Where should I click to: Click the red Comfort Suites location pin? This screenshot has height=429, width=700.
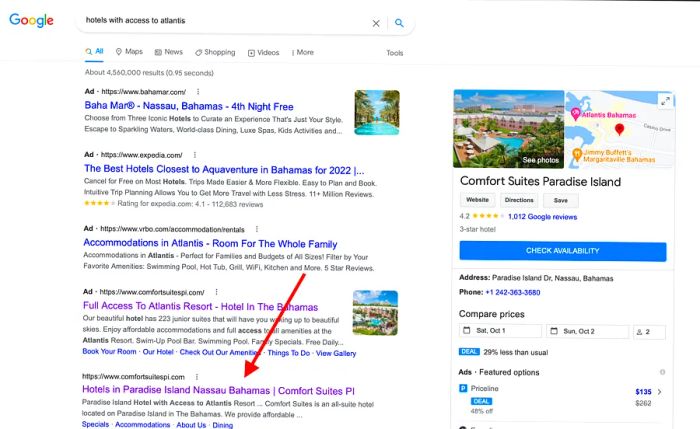[x=619, y=130]
